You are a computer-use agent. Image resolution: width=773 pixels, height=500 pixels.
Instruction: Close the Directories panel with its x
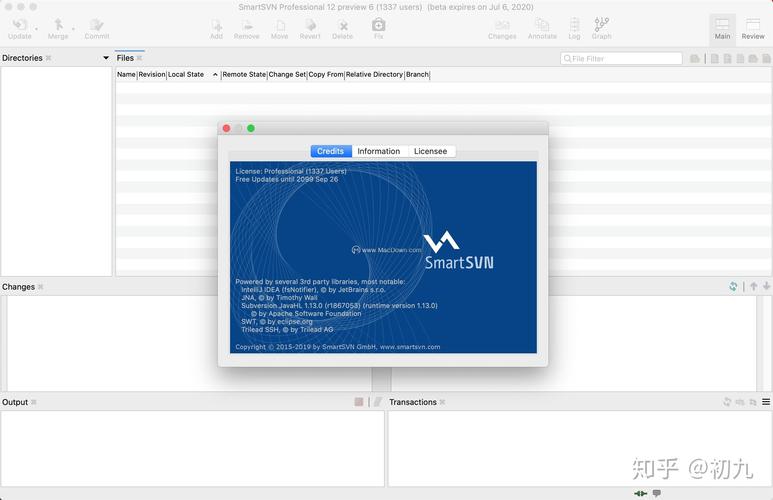pyautogui.click(x=48, y=58)
